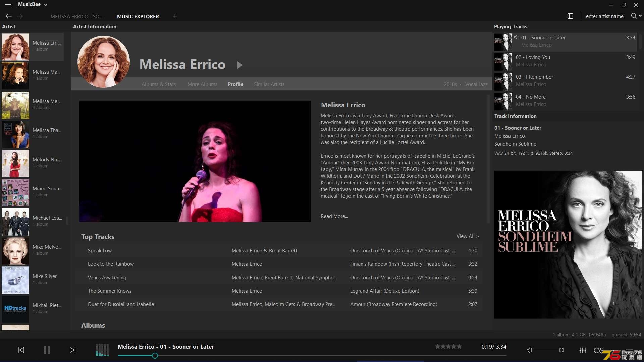Select Mike Silver artist entry
The height and width of the screenshot is (362, 644).
pyautogui.click(x=33, y=280)
